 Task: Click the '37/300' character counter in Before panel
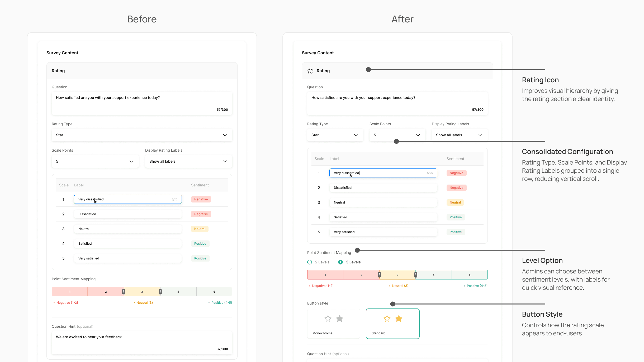222,349
